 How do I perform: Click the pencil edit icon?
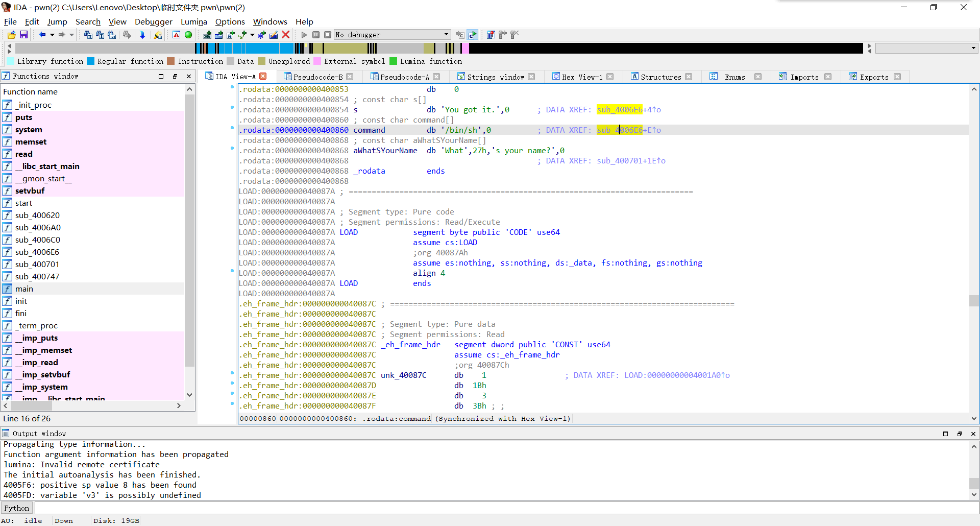tap(274, 35)
